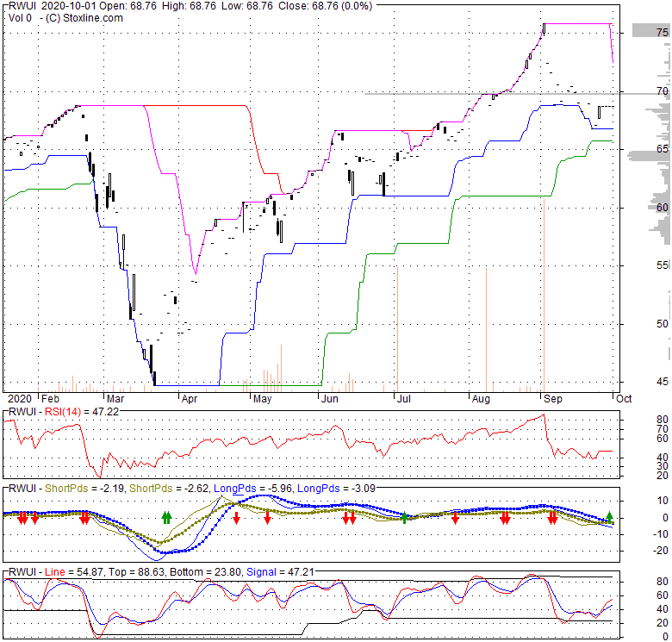The image size is (672, 642).
Task: Click the Feb label on the time axis
Action: pyautogui.click(x=50, y=399)
